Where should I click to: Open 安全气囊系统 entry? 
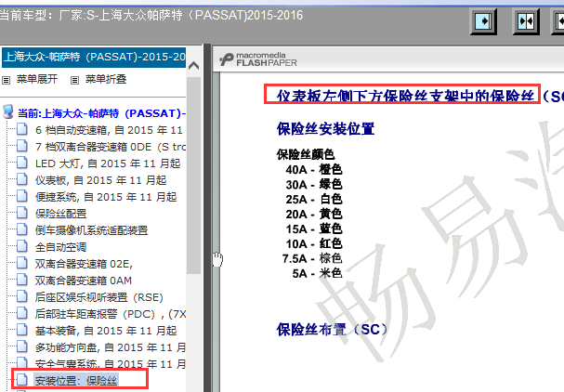(x=111, y=364)
